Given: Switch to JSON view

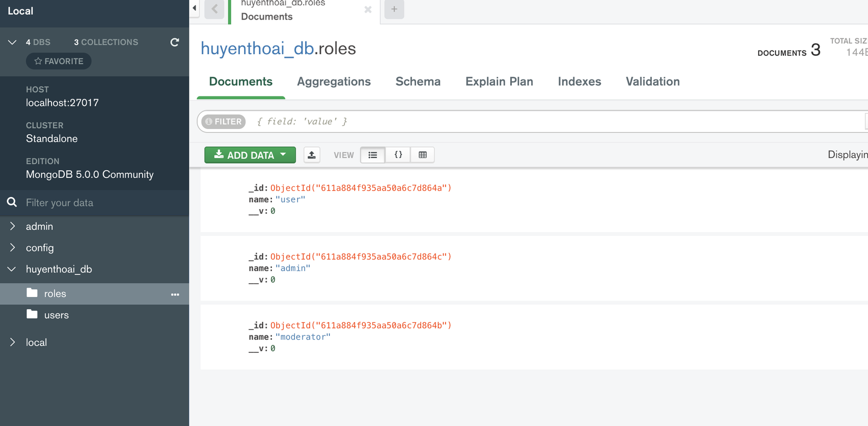Looking at the screenshot, I should pyautogui.click(x=398, y=155).
